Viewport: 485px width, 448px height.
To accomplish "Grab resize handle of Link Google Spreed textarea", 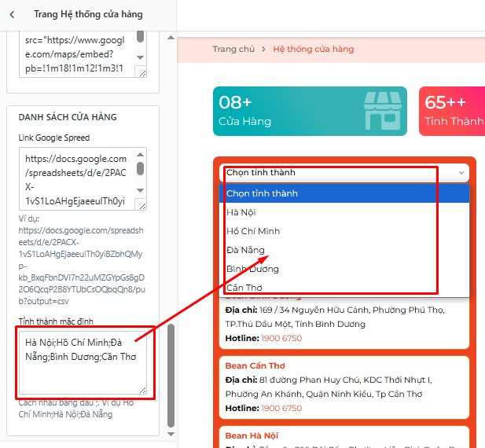I will pos(142,206).
